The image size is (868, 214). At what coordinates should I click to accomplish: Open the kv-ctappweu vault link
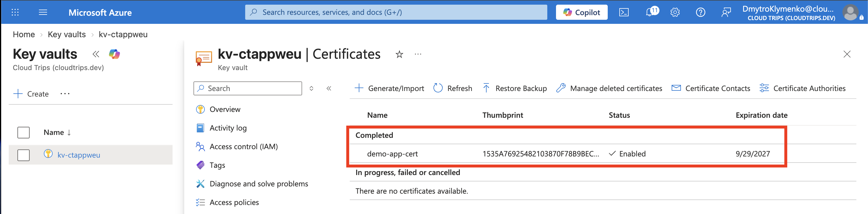pos(79,155)
